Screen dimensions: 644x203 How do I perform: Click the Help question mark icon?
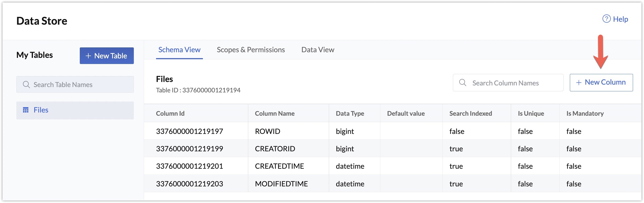(x=606, y=19)
